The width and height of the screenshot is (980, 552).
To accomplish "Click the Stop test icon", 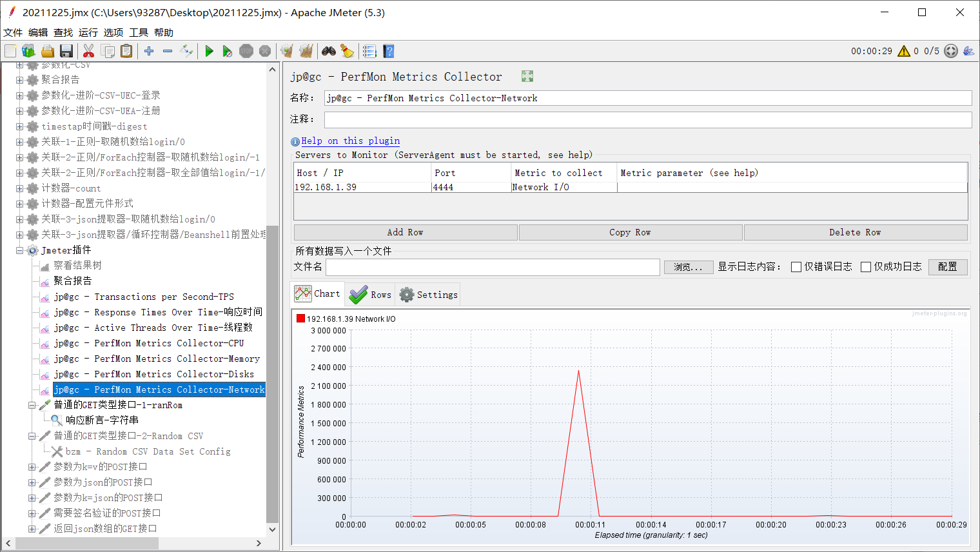I will click(x=246, y=51).
